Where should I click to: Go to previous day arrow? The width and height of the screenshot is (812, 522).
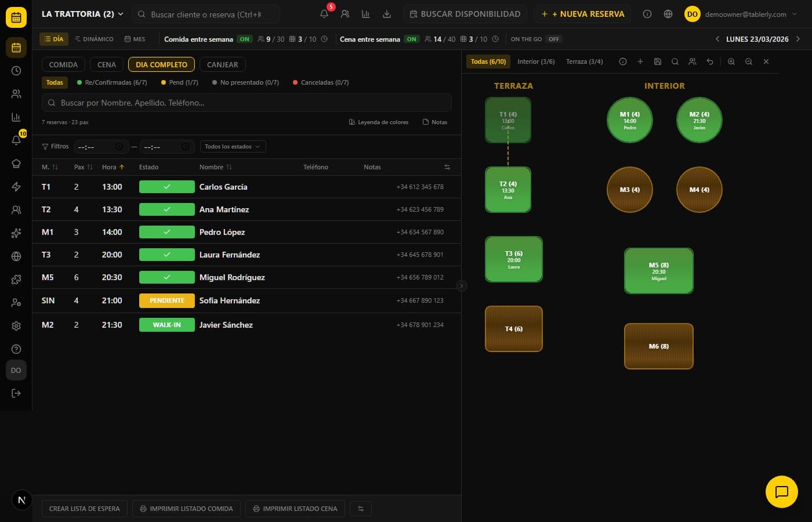tap(717, 39)
